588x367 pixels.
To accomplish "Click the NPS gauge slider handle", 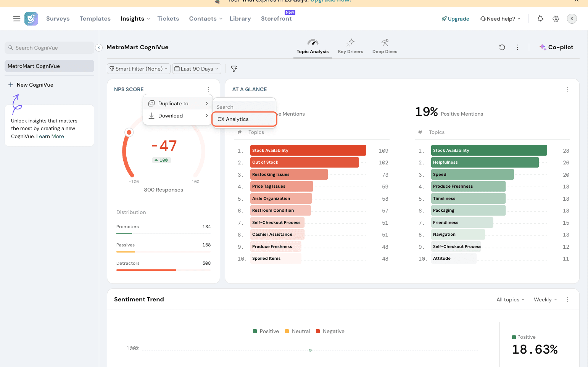I will point(129,132).
